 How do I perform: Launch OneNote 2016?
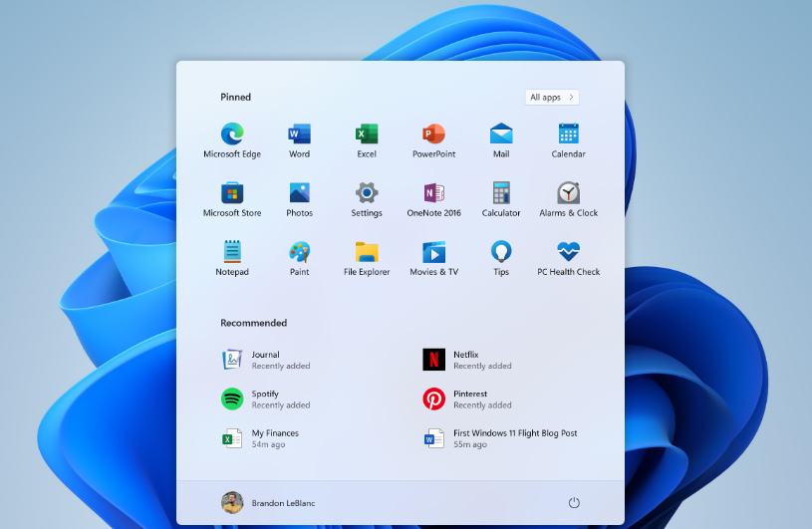click(x=434, y=199)
